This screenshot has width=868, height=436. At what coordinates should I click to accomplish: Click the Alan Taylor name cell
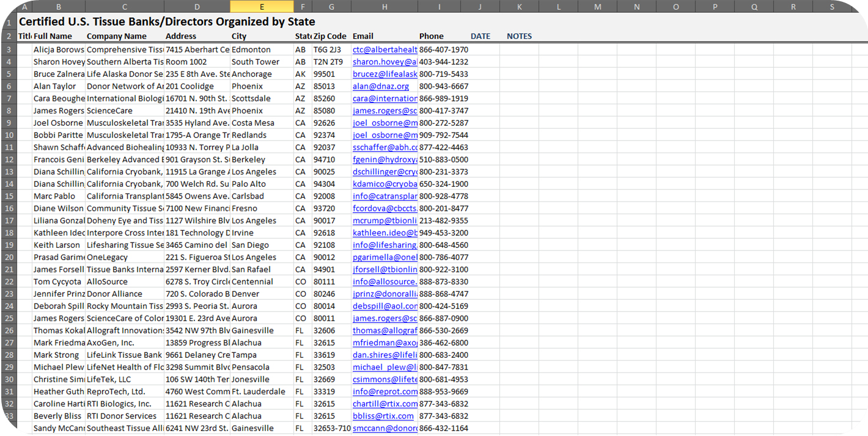point(58,86)
